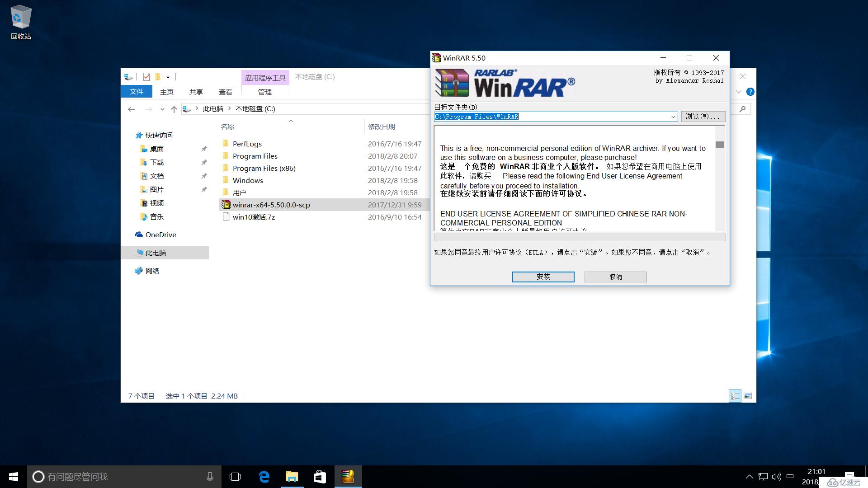This screenshot has height=488, width=868.
Task: Open the 管理 ribbon tab
Action: pyautogui.click(x=265, y=92)
